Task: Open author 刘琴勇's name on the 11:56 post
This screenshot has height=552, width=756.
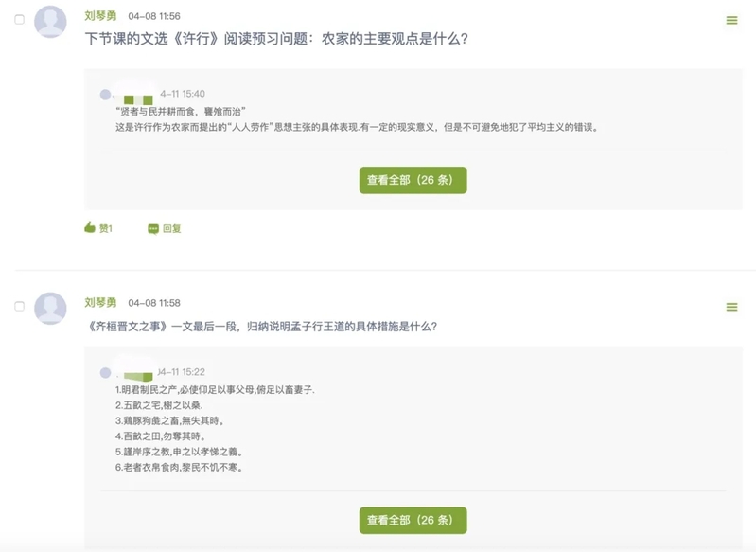Action: (x=100, y=16)
